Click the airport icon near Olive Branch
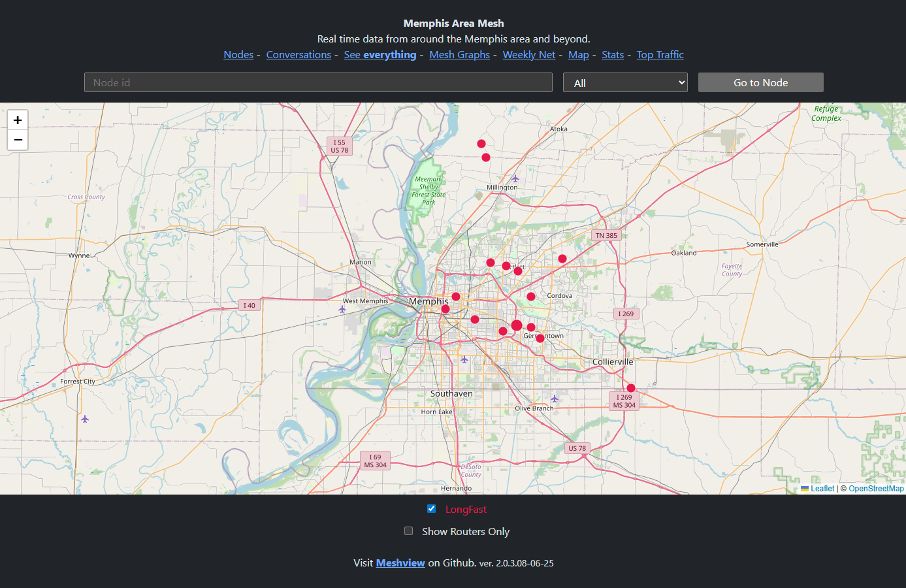The height and width of the screenshot is (588, 906). [x=555, y=399]
